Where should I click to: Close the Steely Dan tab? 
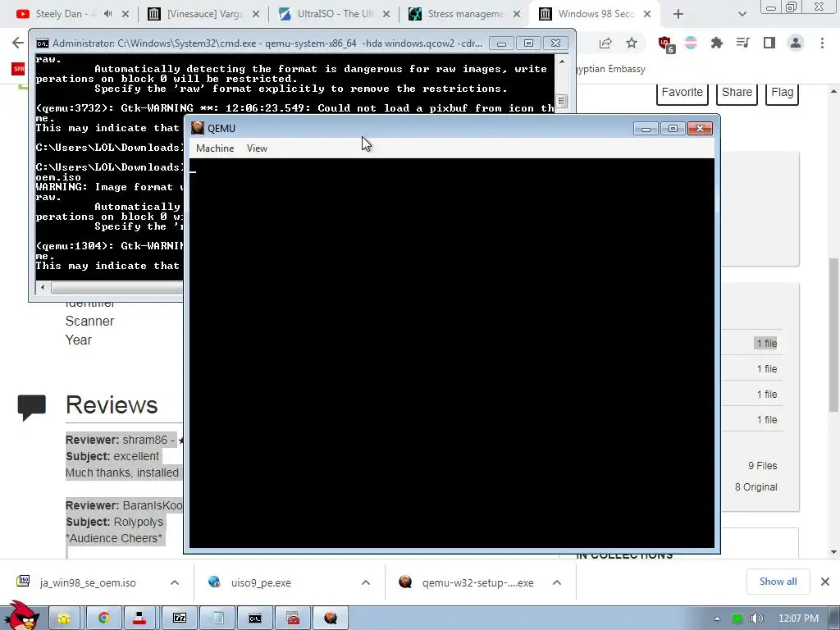click(x=126, y=14)
